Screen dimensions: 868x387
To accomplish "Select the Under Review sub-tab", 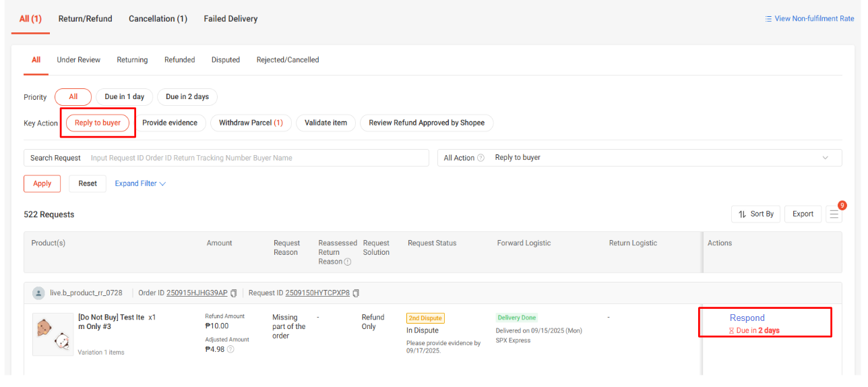I will (79, 60).
